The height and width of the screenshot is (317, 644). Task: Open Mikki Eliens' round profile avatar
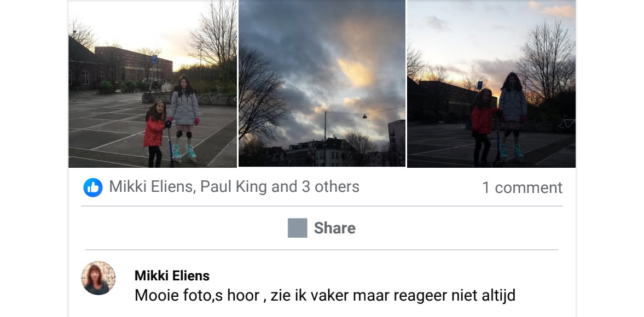click(98, 278)
